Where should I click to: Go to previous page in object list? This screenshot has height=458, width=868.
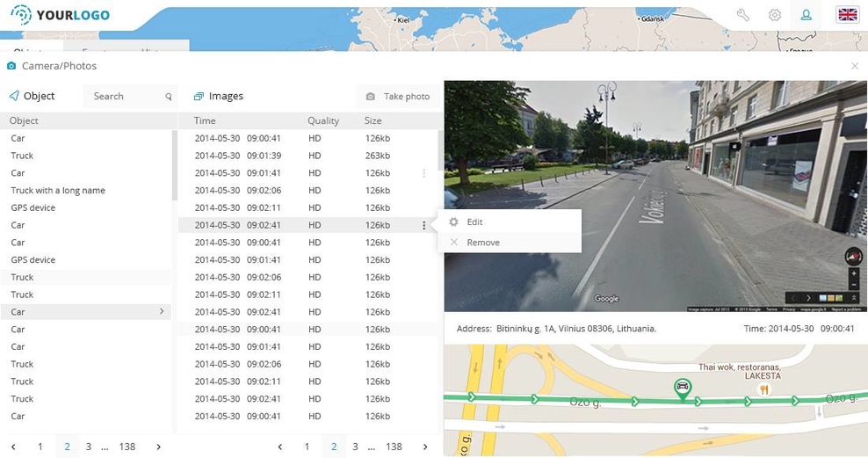pos(13,447)
